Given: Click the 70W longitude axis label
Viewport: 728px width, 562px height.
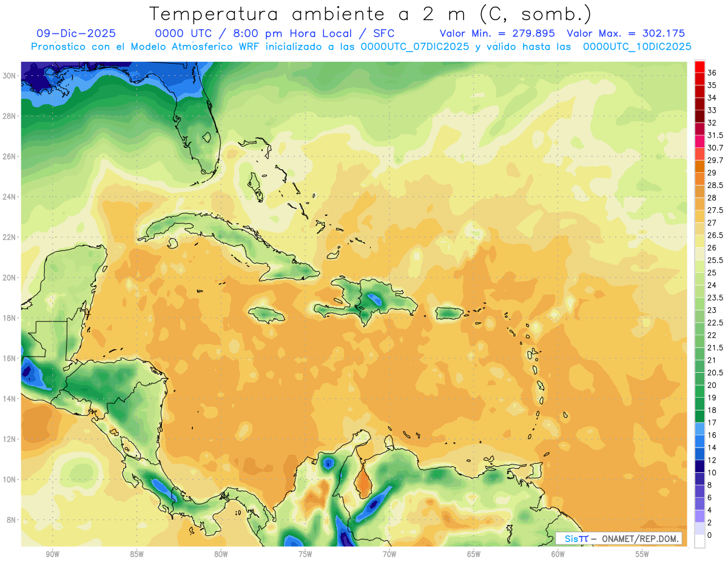Looking at the screenshot, I should point(389,554).
